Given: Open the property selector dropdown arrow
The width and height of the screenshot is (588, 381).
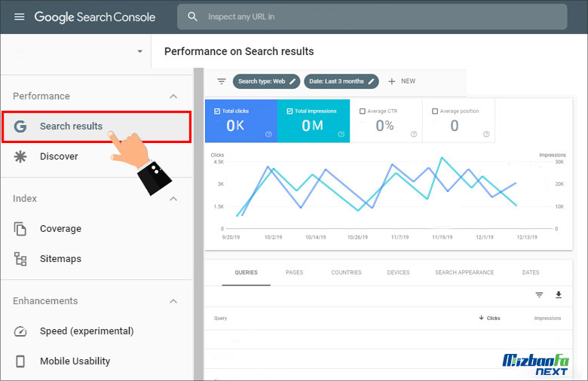Looking at the screenshot, I should pyautogui.click(x=139, y=52).
